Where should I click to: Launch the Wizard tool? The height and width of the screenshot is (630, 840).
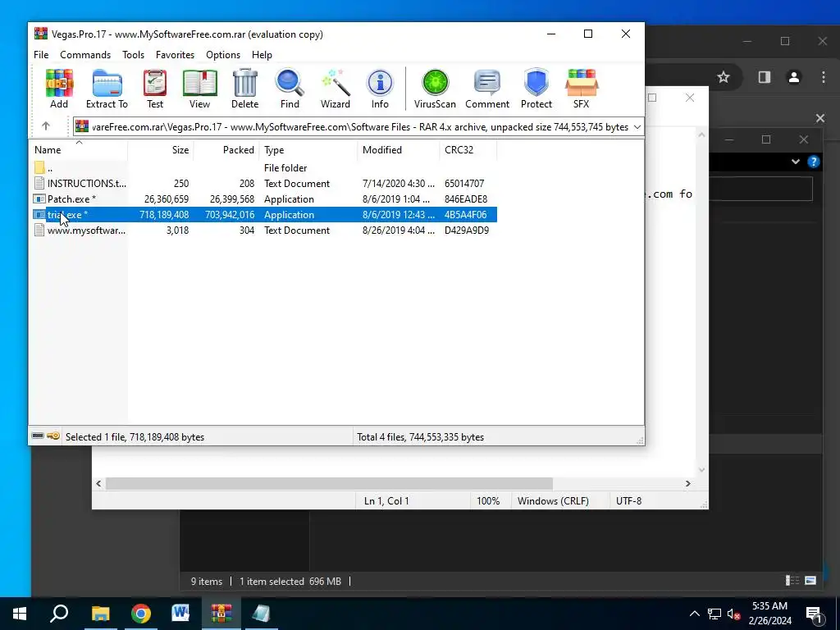click(336, 89)
